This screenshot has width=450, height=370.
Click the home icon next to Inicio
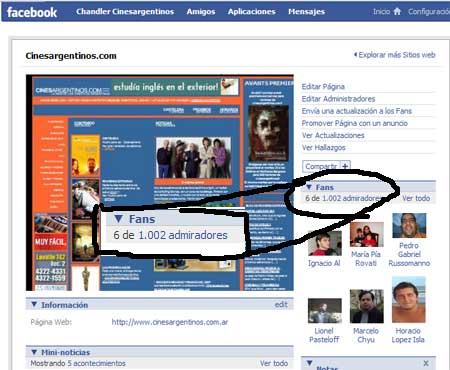[x=397, y=11]
